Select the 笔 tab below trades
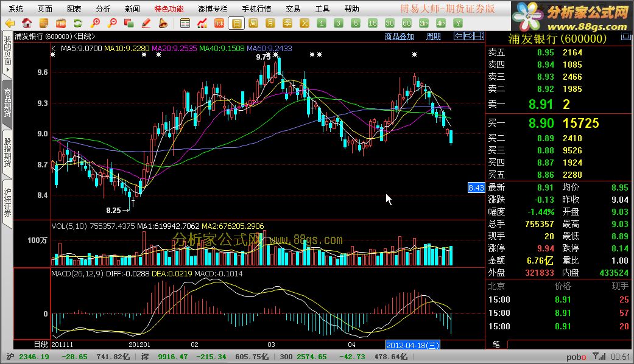This screenshot has width=634, height=364. pos(496,344)
